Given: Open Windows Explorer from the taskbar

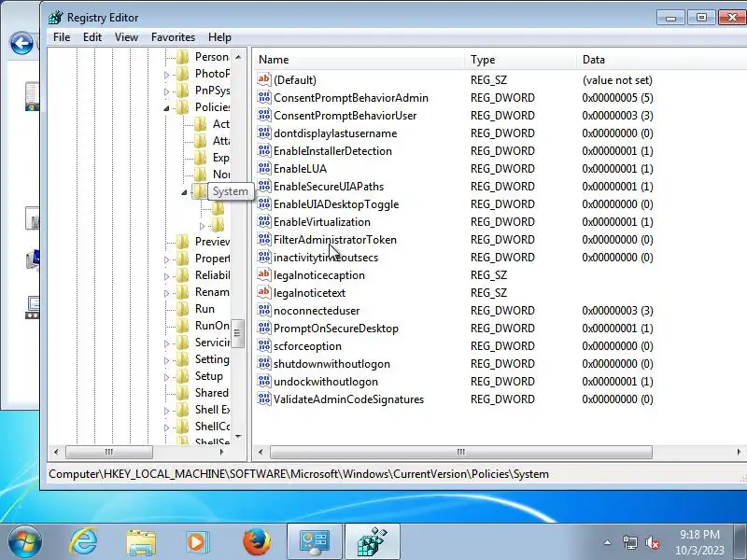Looking at the screenshot, I should (141, 542).
